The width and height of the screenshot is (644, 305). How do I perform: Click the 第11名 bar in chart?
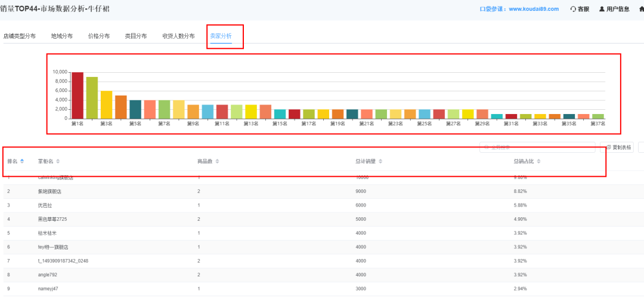click(x=222, y=112)
